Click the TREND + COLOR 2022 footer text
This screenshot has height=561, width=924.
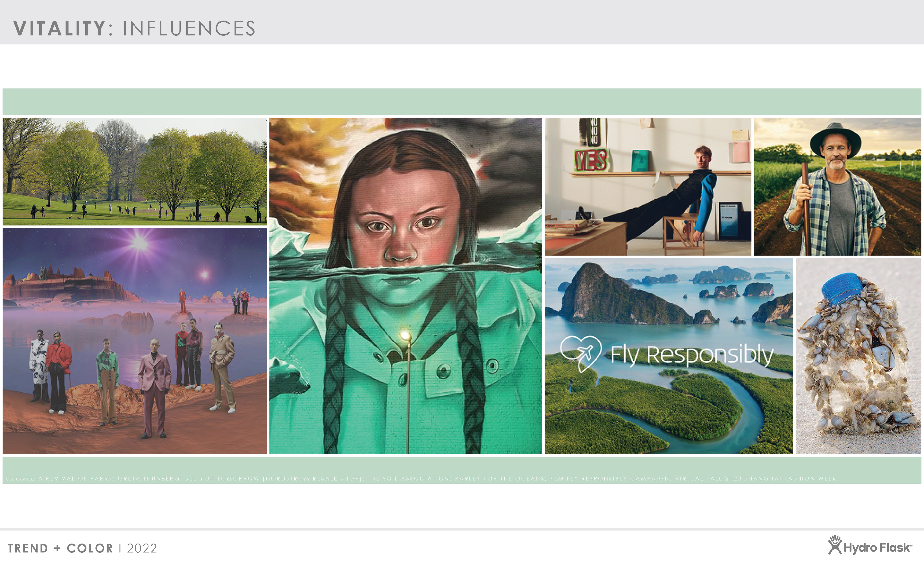pyautogui.click(x=82, y=548)
